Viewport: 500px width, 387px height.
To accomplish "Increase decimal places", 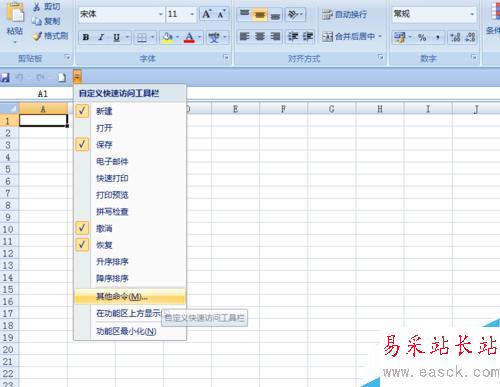I will (455, 37).
